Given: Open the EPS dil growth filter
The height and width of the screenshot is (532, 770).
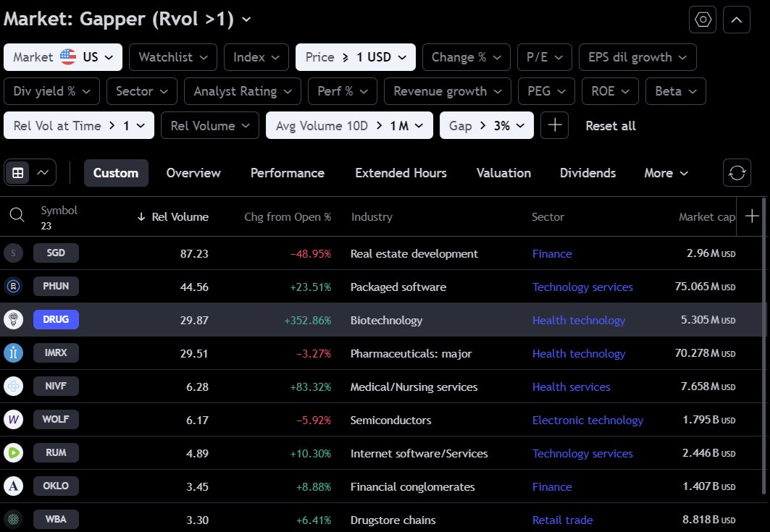Looking at the screenshot, I should coord(637,57).
